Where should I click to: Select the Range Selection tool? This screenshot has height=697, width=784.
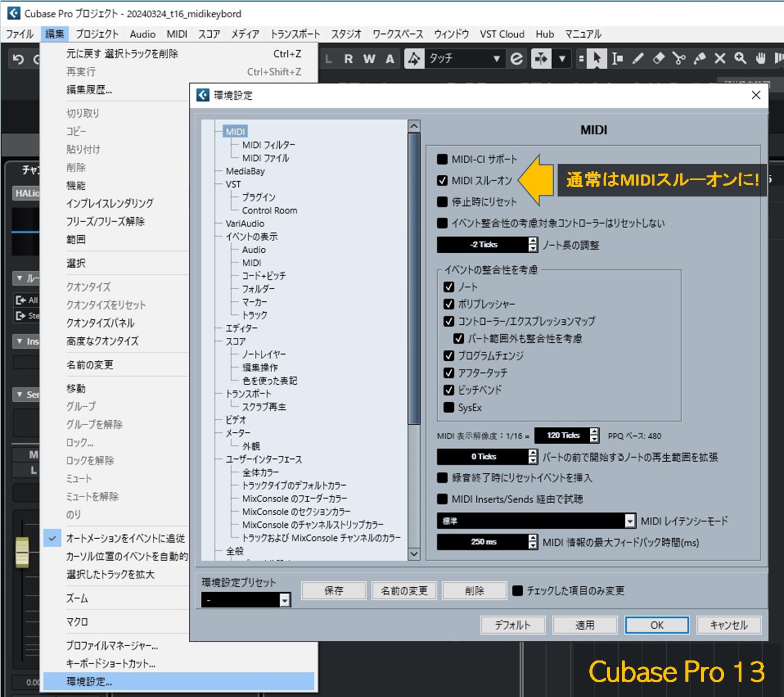pyautogui.click(x=617, y=58)
